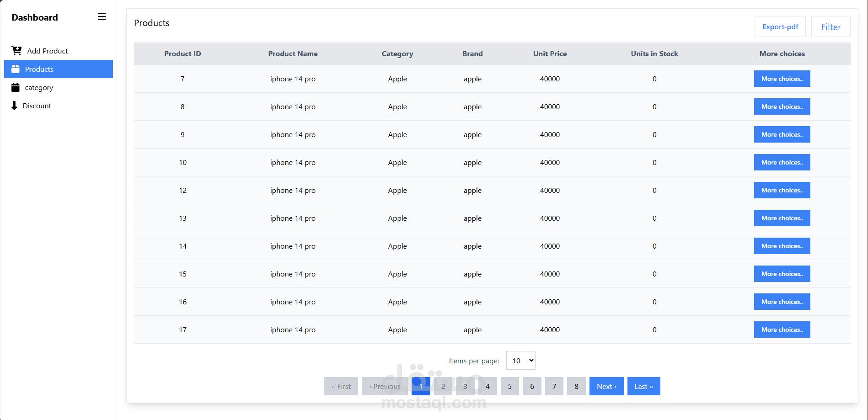868x420 pixels.
Task: Click the stock value in row 17
Action: (654, 330)
